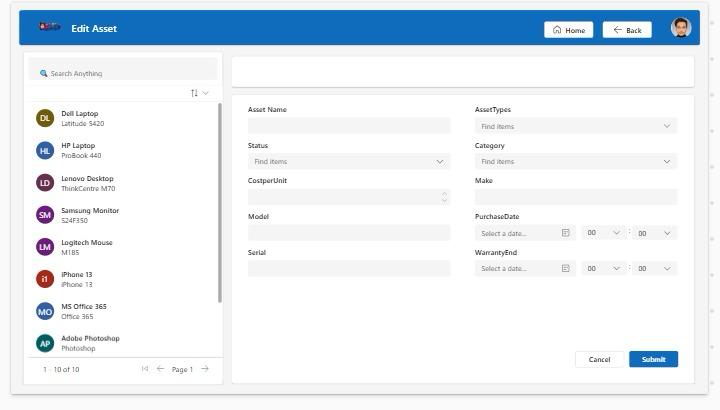The image size is (720, 410).
Task: Select the LD avatar for Lenovo Desktop
Action: [45, 183]
